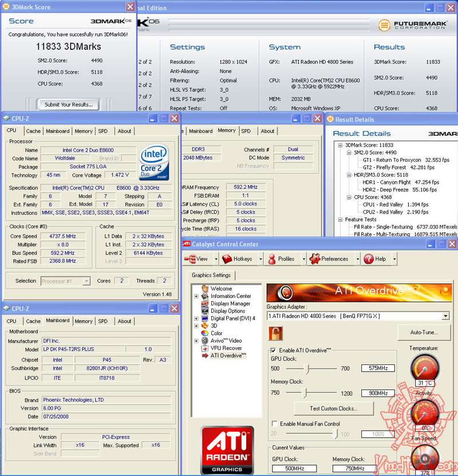Click the Help question mark icon
Viewport: 458px width, 476px height.
tap(369, 259)
